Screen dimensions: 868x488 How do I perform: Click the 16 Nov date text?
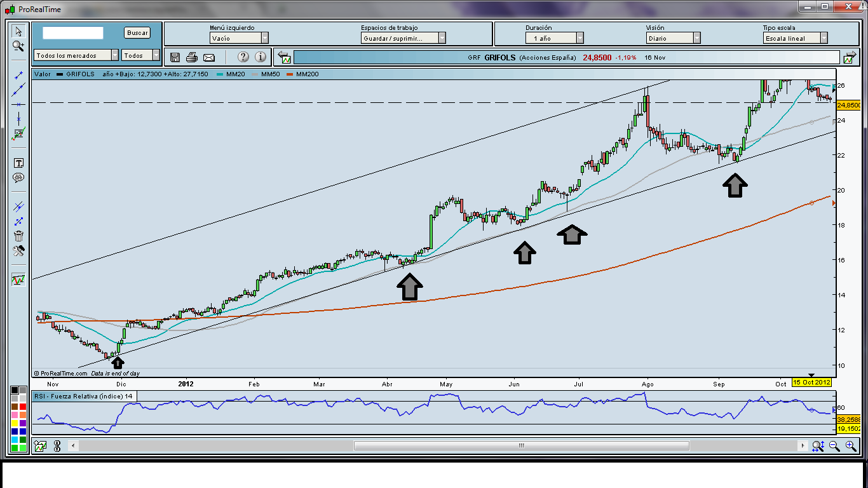[x=654, y=57]
